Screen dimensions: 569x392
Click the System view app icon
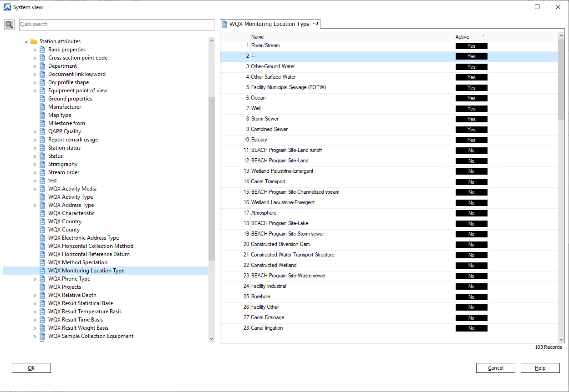coord(7,7)
